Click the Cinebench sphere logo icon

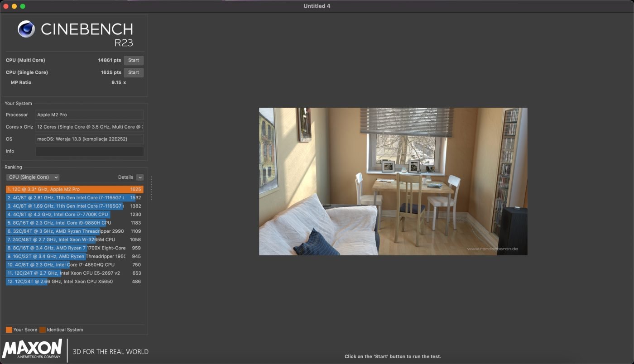(x=26, y=29)
